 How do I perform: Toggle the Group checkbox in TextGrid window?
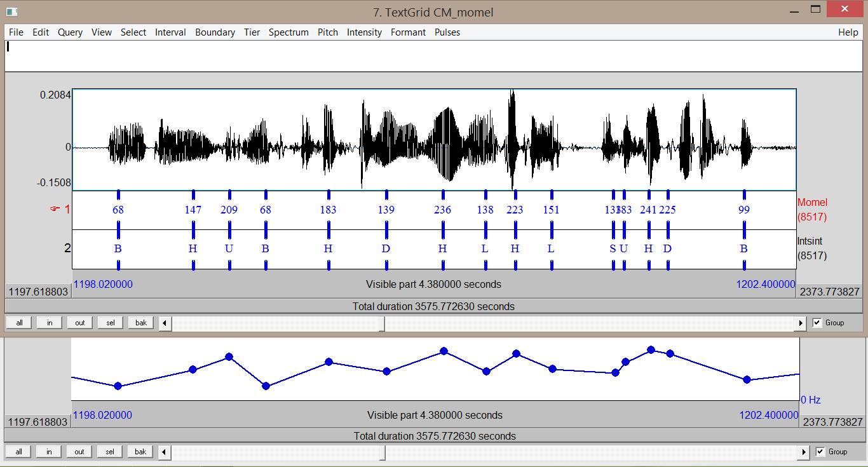[817, 323]
